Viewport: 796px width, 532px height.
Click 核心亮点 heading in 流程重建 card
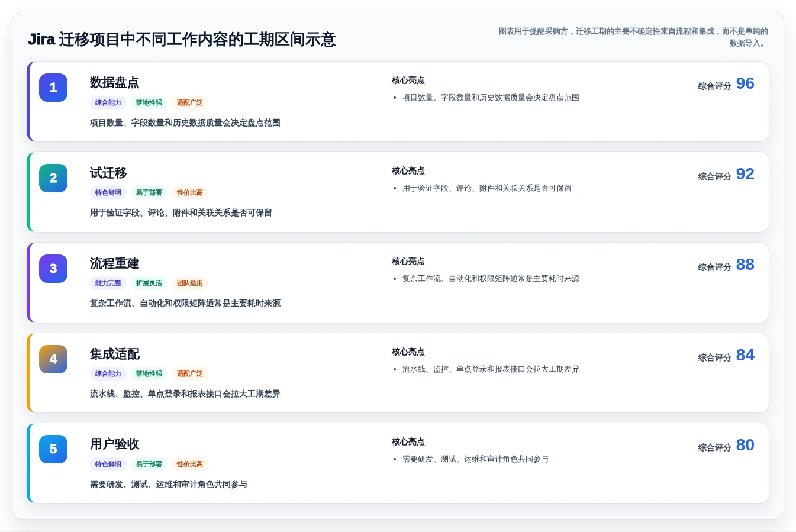408,262
